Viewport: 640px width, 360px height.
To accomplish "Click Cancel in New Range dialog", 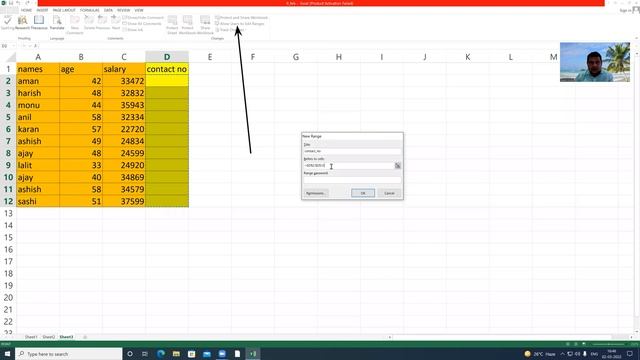I will pyautogui.click(x=389, y=193).
